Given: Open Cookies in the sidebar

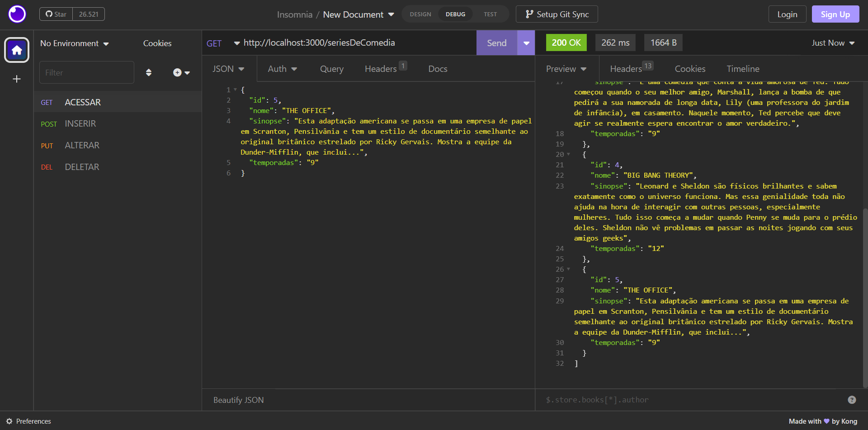Looking at the screenshot, I should coord(157,43).
